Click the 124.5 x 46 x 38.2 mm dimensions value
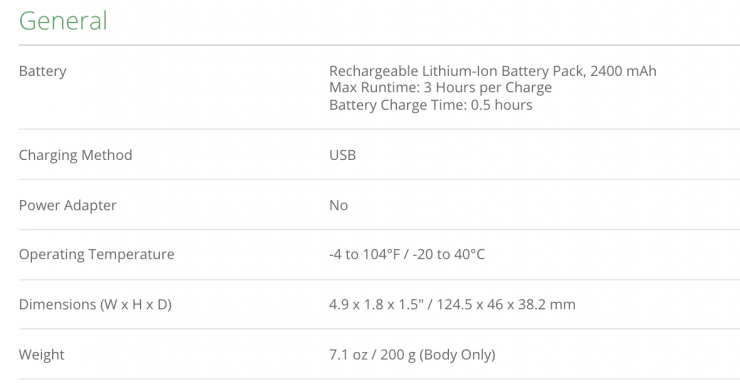740x384 pixels. (506, 304)
